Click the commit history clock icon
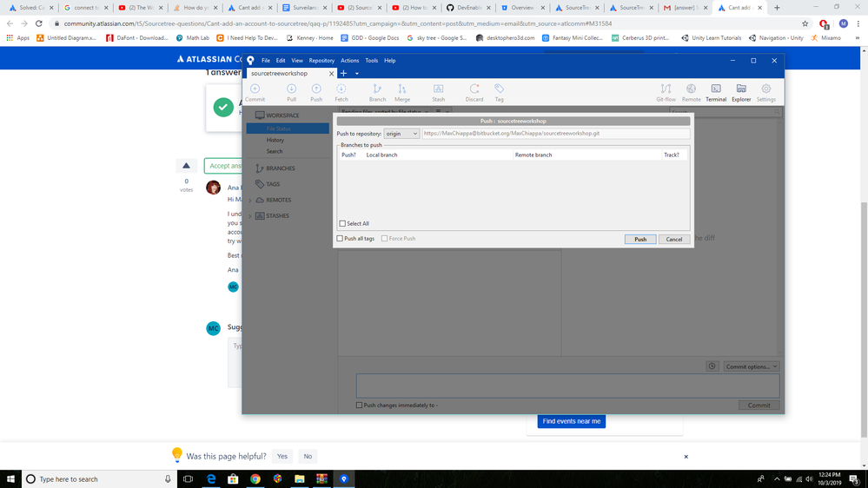868x488 pixels. 712,366
